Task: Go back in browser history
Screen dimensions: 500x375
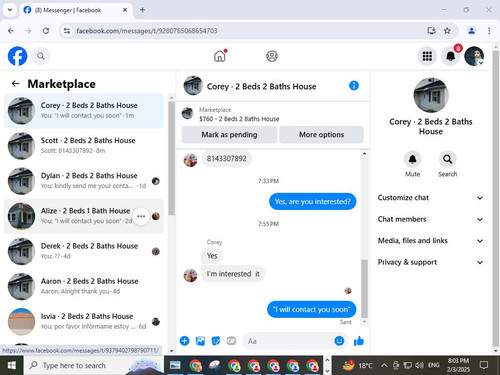Action: click(11, 31)
